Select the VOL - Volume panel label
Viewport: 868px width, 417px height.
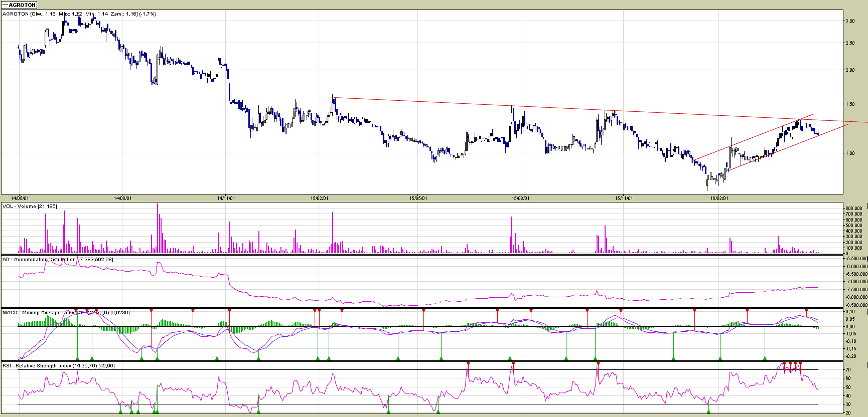click(30, 206)
